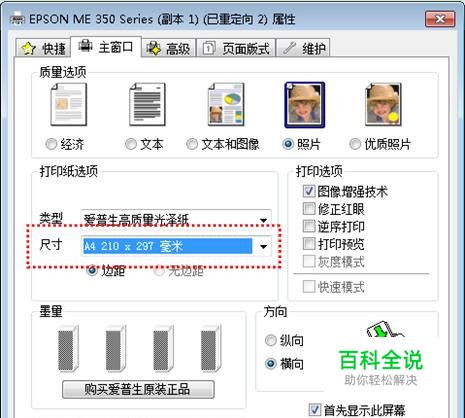
Task: Toggle 首先显示此屏幕 checkbox
Action: tap(315, 410)
